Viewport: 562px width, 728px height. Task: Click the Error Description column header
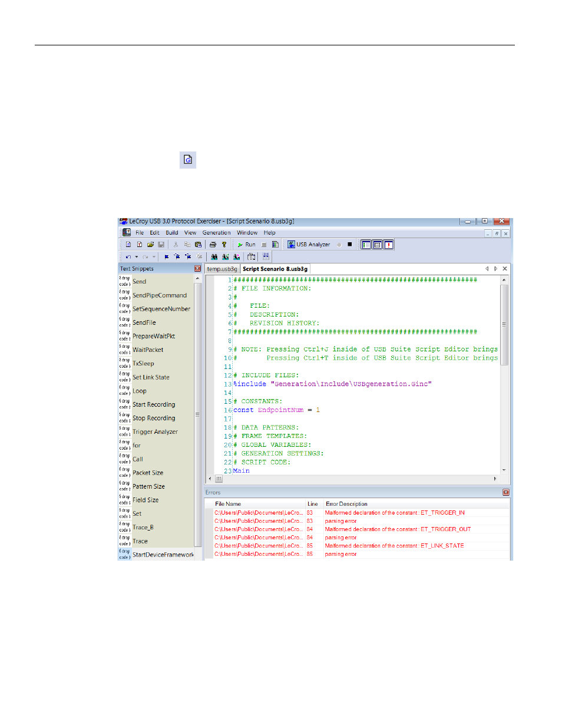(346, 504)
